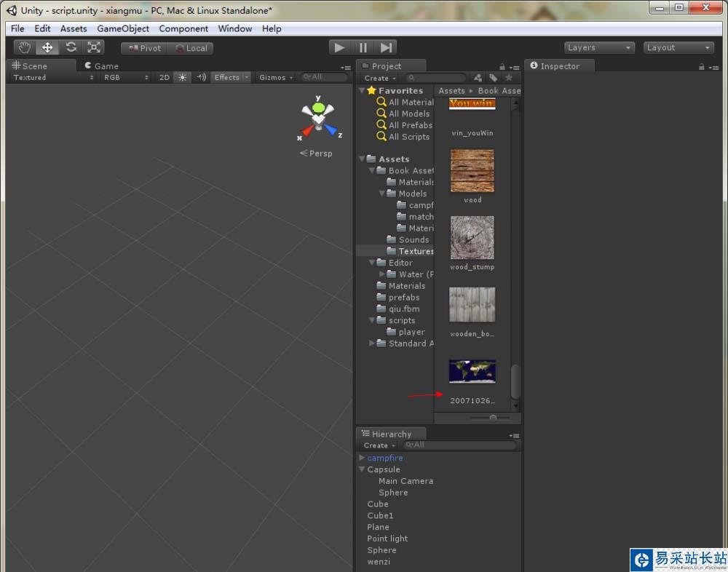This screenshot has width=728, height=572.
Task: Toggle Local handle rotation
Action: (190, 48)
